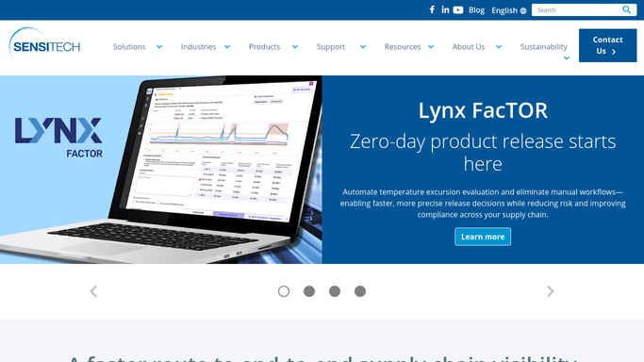The image size is (644, 362).
Task: Go to previous slide with left arrow
Action: click(x=93, y=291)
